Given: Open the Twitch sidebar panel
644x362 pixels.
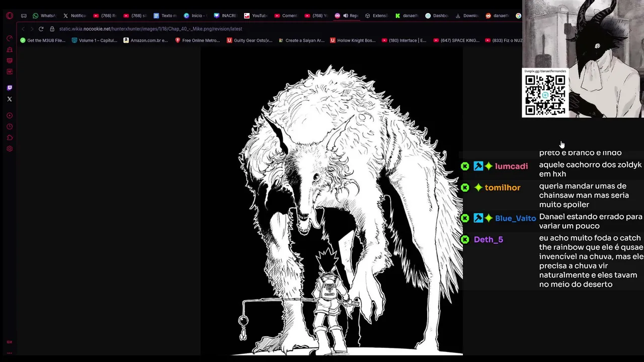Looking at the screenshot, I should (x=10, y=88).
